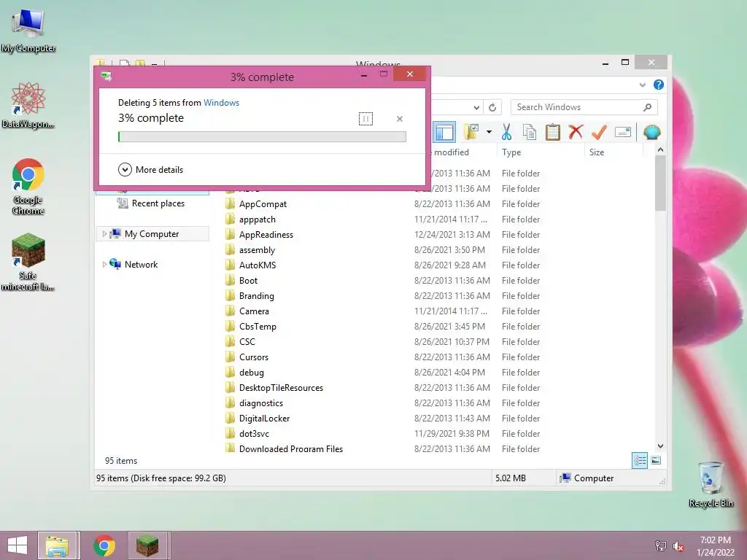Click the scroll down arrow

coord(660,446)
